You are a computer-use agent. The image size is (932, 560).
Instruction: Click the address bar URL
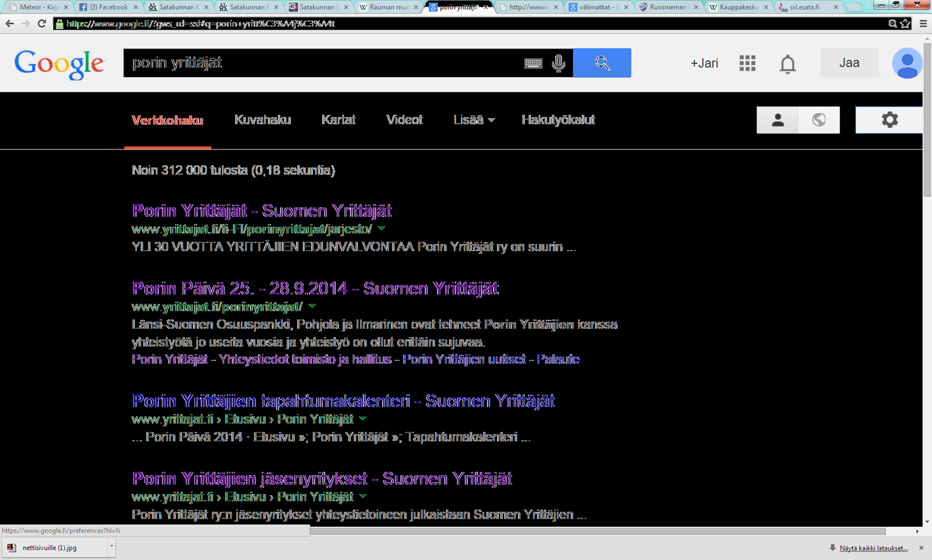200,24
